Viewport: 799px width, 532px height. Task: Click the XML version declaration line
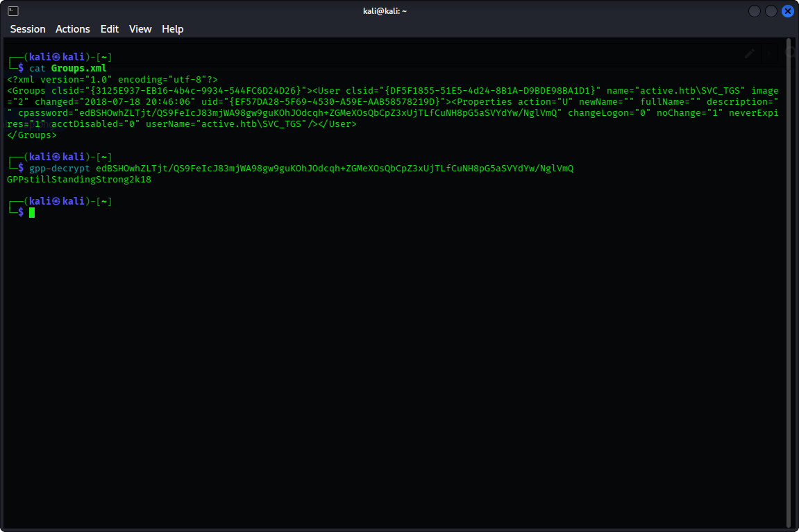(112, 79)
